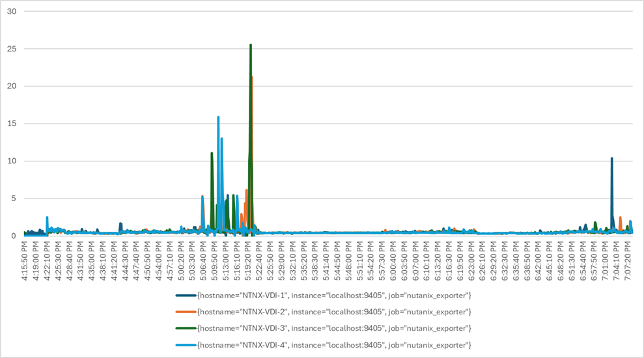Viewport: 644px width, 358px height.
Task: Click the x-axis label 6:26:10 PM
Action: pyautogui.click(x=482, y=261)
